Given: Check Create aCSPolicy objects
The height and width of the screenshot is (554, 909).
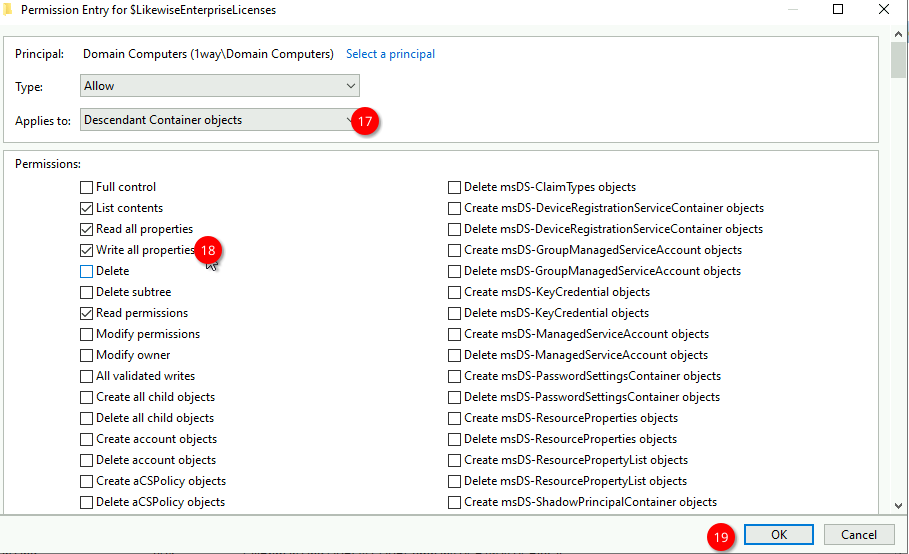Looking at the screenshot, I should 86,481.
